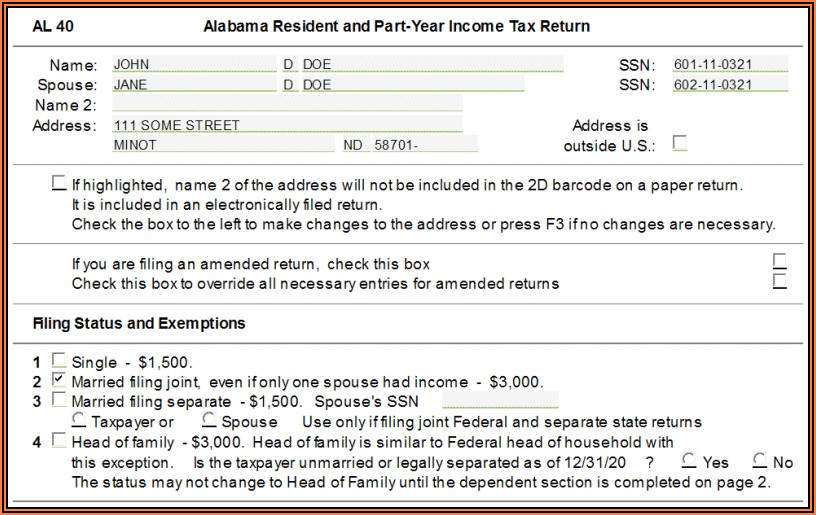Screen dimensions: 816x515
Task: Enable override for amended return entries
Action: coord(780,282)
